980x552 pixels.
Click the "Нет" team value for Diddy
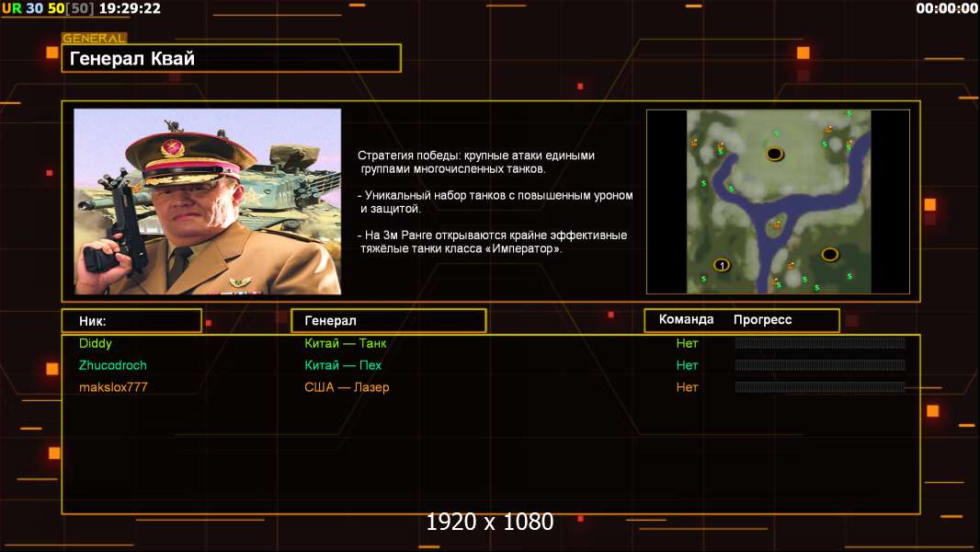687,343
